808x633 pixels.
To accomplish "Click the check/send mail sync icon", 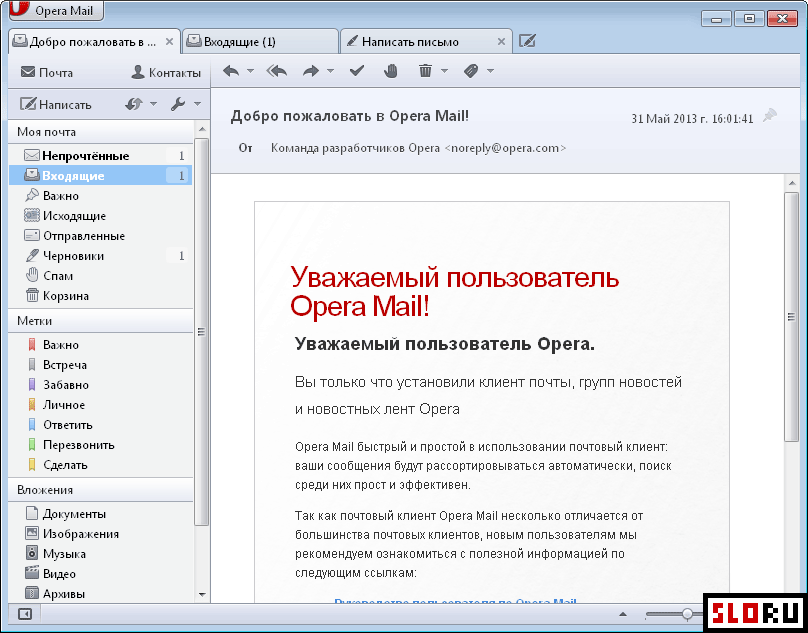I will pyautogui.click(x=134, y=105).
